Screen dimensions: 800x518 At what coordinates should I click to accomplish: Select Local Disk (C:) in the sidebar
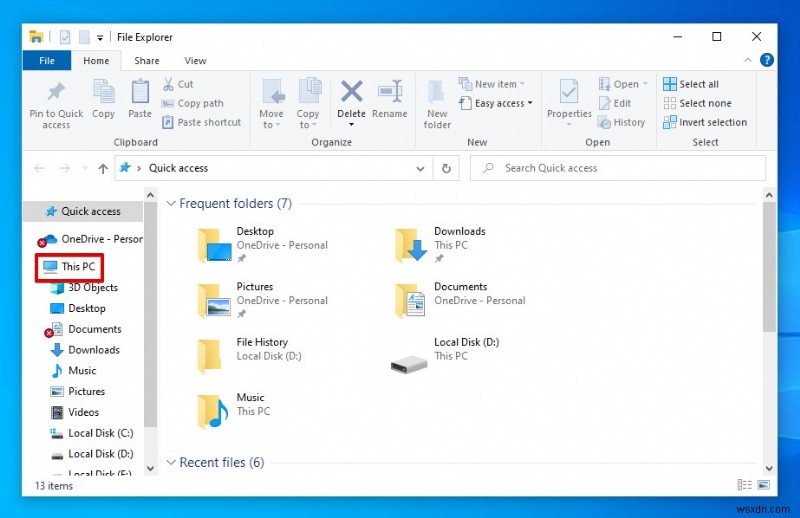coord(91,433)
